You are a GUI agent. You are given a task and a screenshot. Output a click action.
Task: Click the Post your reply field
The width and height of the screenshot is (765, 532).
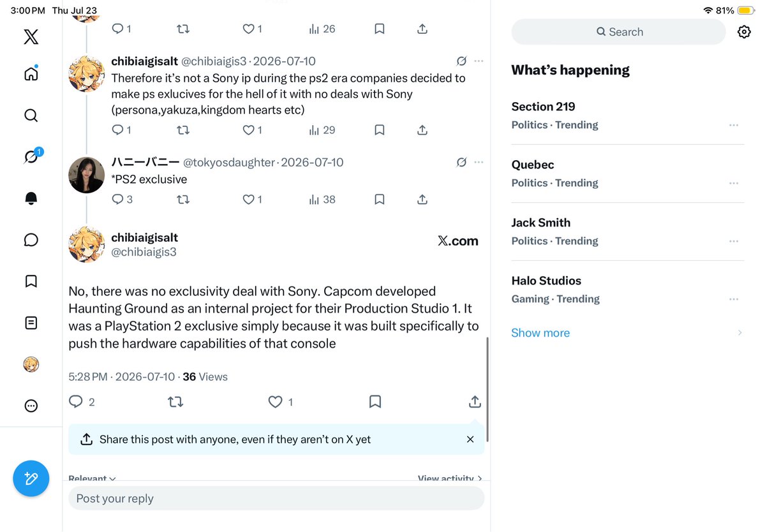tap(276, 498)
